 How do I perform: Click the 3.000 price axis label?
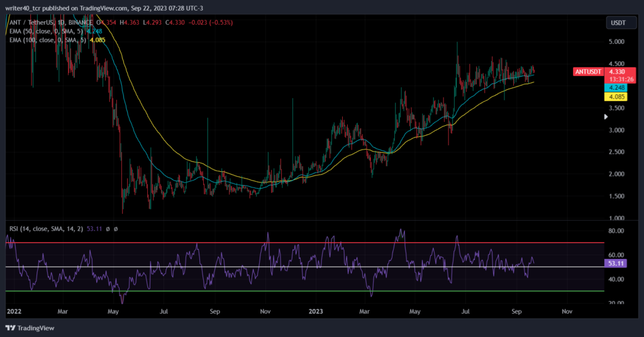point(616,130)
